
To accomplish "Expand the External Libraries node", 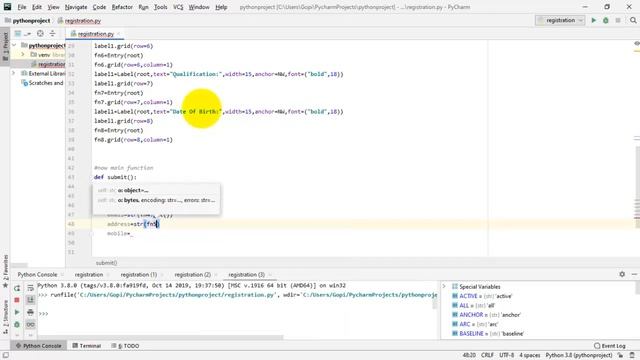I will pyautogui.click(x=13, y=73).
